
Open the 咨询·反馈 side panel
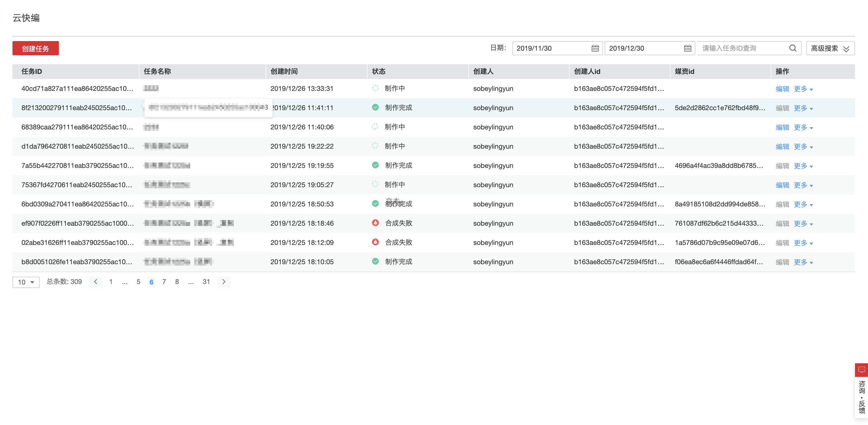861,397
